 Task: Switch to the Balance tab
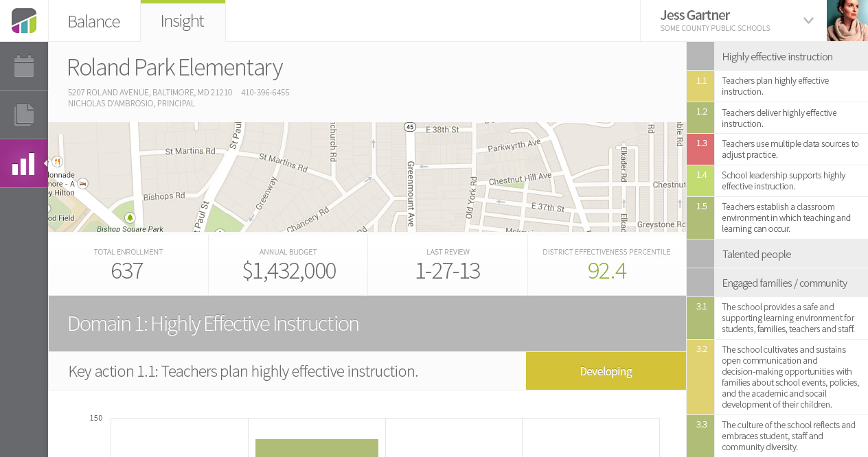pos(94,21)
